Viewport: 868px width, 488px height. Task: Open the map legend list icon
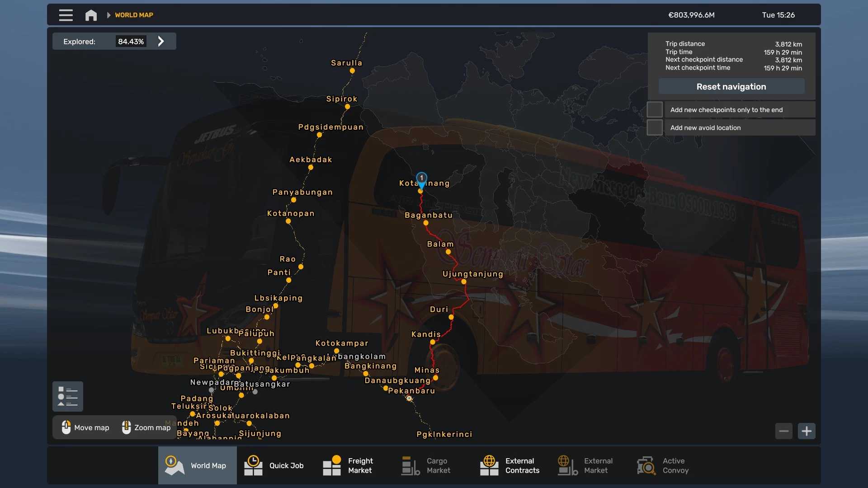pyautogui.click(x=68, y=396)
